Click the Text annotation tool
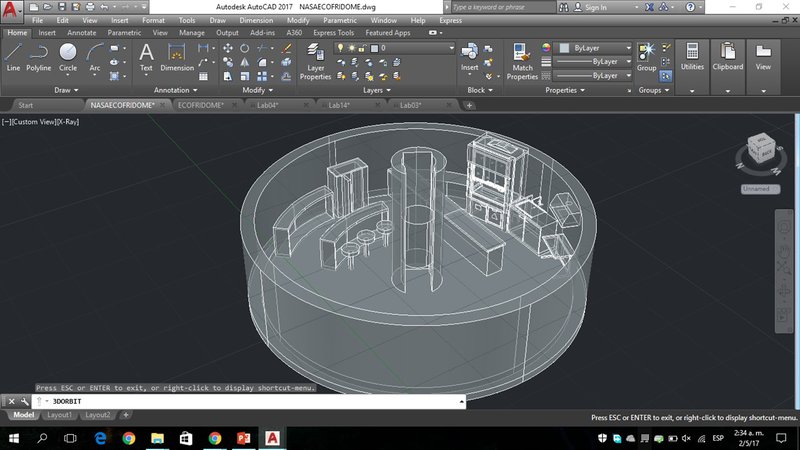This screenshot has height=450, width=800. pyautogui.click(x=146, y=56)
